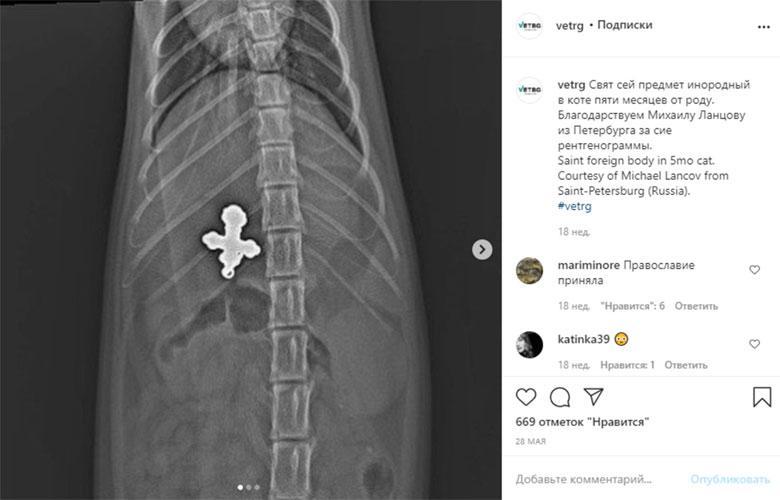Reply to katinka39's comment via Ответить

point(685,365)
